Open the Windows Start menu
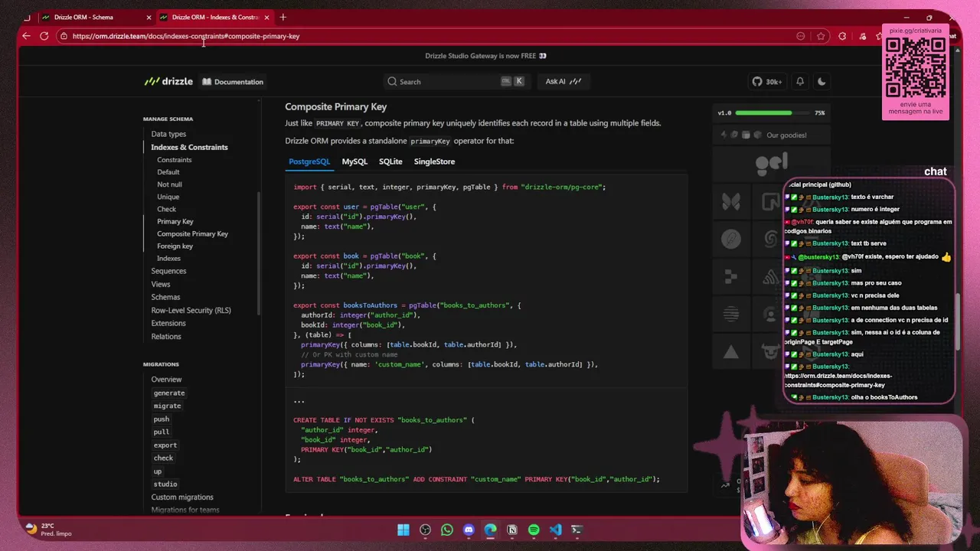Screen dimensions: 980x551 403,530
